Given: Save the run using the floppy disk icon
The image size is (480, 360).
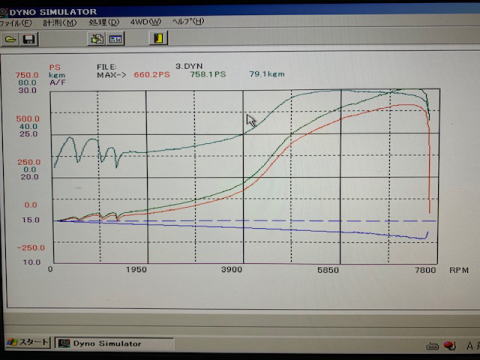Looking at the screenshot, I should tap(29, 39).
